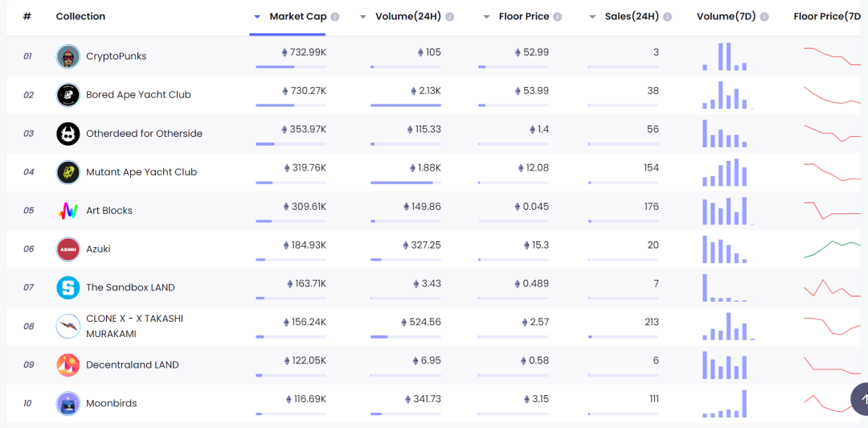Click the Moonbirds avatar icon
Viewport: 868px width, 428px height.
coord(68,403)
